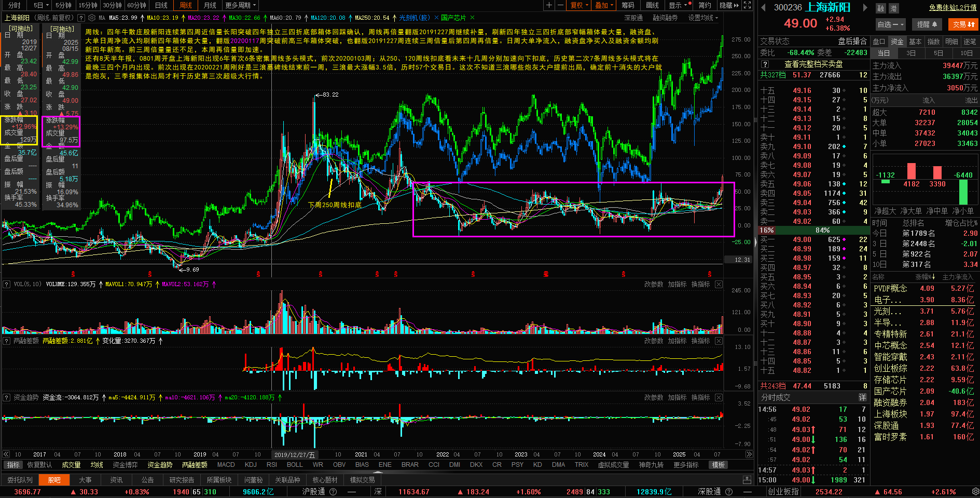Screen dimensions: 980x498
Task: Expand bottom info panel icon
Action: tap(747, 480)
